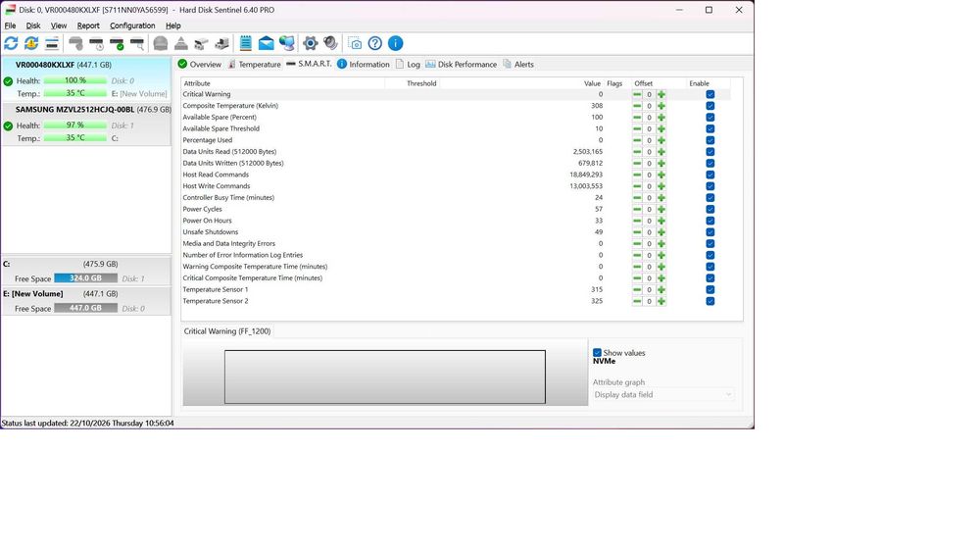Select the E: [New Volume] entry
Image resolution: width=980 pixels, height=552 pixels.
85,301
